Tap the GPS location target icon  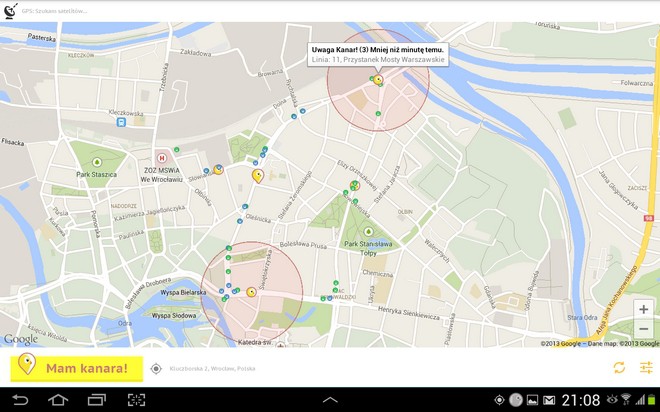pos(156,369)
